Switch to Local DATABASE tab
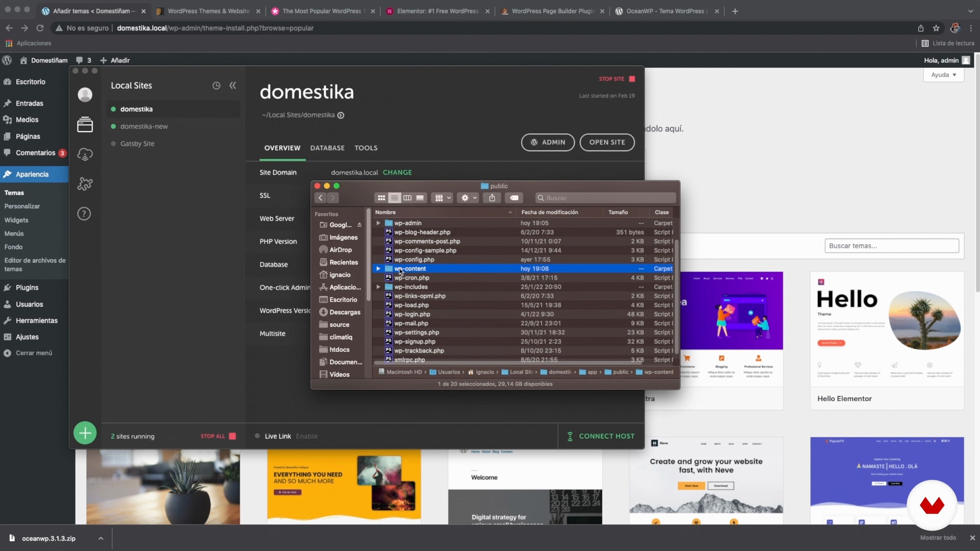 click(x=327, y=148)
